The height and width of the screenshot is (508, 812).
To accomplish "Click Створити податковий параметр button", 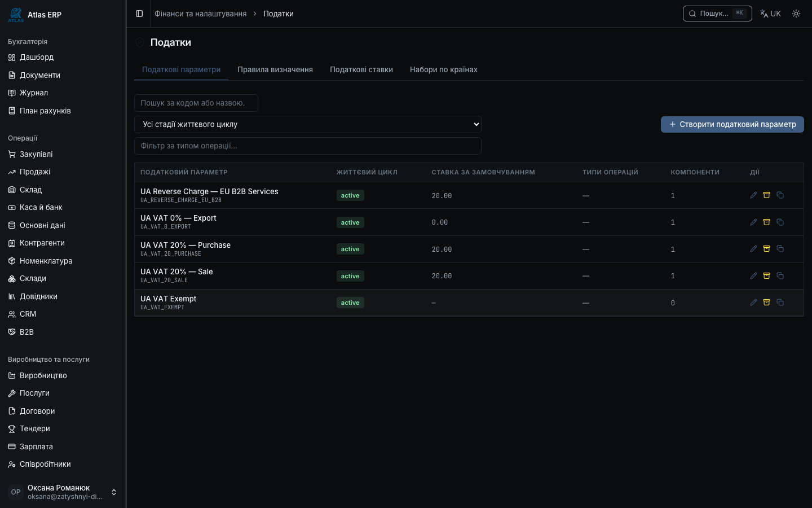I will [x=732, y=124].
